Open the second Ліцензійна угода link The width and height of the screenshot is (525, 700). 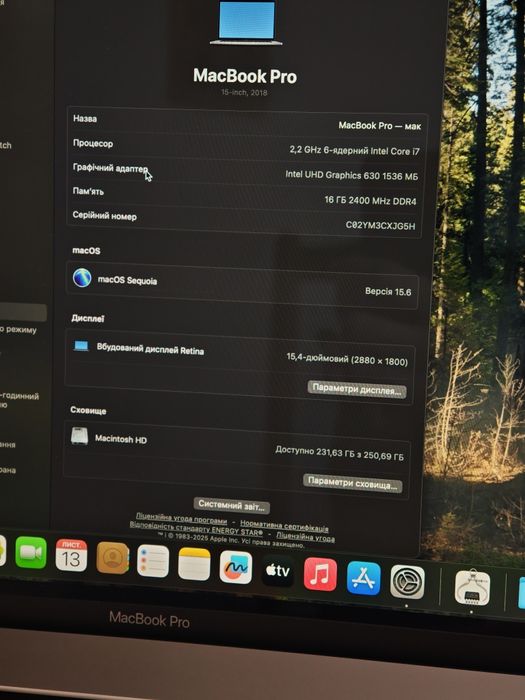(305, 537)
